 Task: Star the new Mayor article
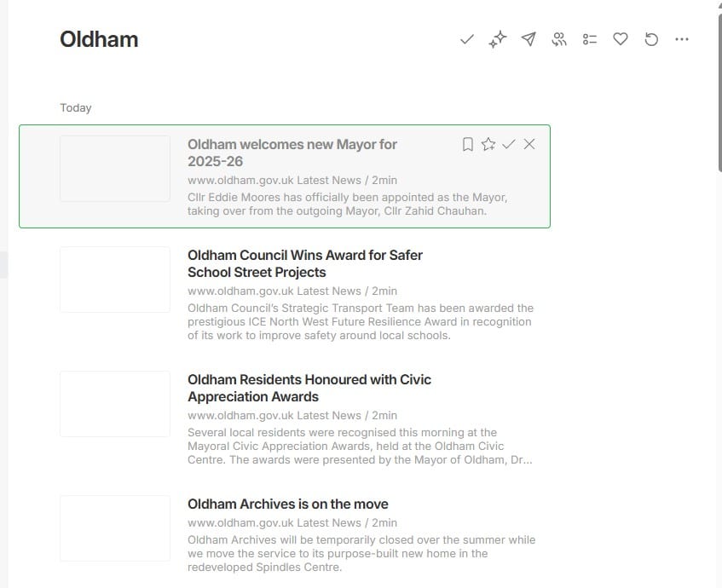point(488,144)
